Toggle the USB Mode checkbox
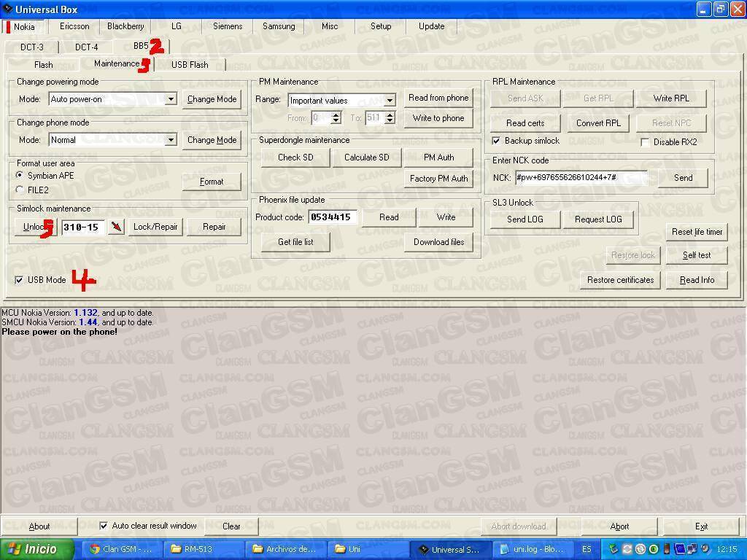 click(19, 280)
